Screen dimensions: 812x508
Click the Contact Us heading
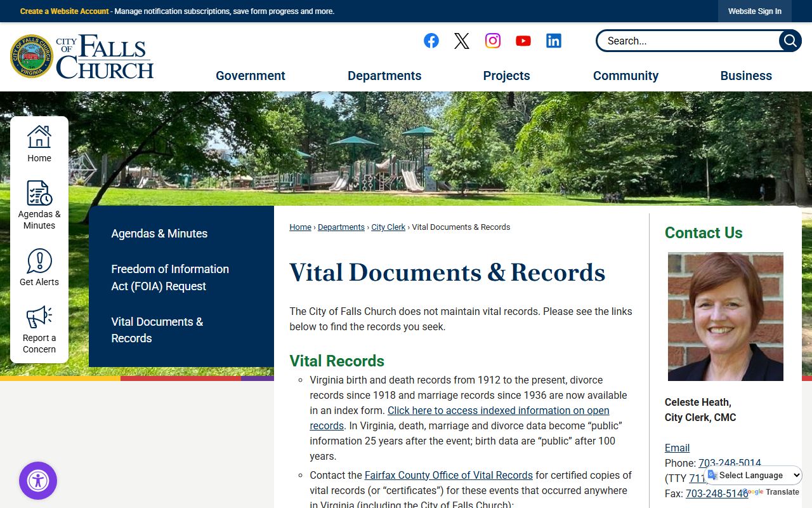704,232
